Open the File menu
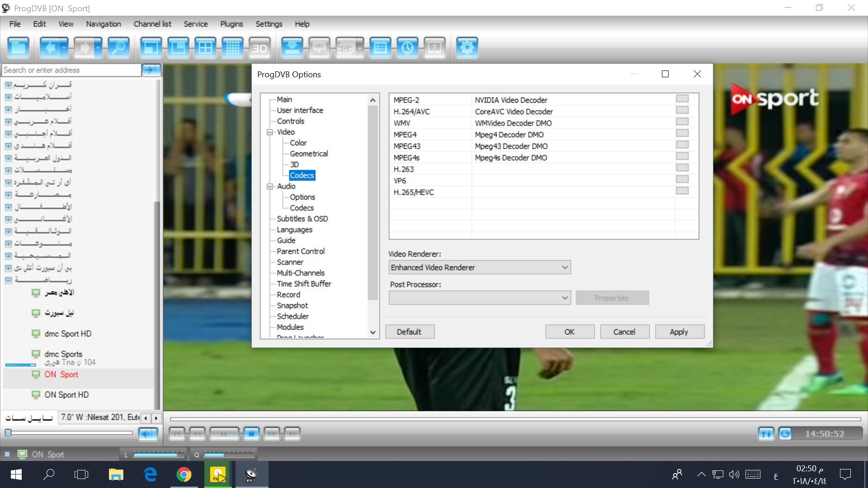The width and height of the screenshot is (868, 488). (x=15, y=24)
